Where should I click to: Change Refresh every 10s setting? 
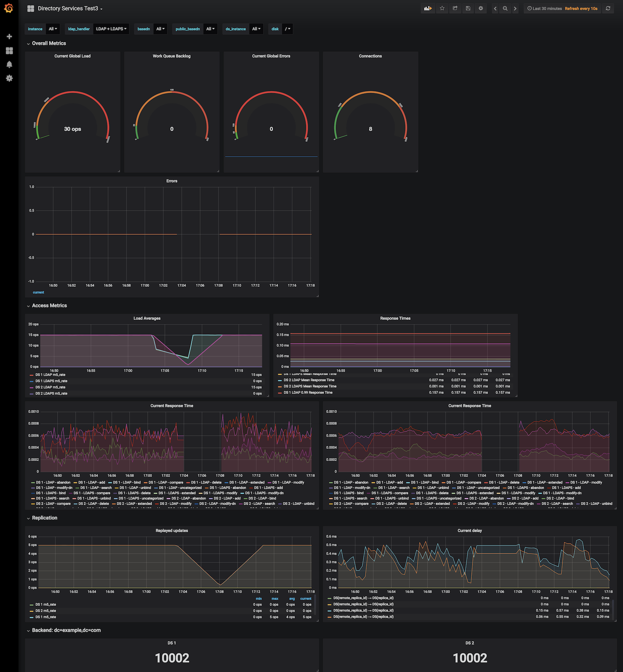tap(581, 8)
